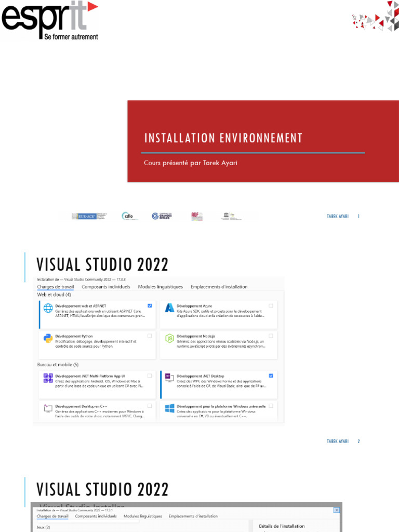Uncheck Développement web et ASP.NET checkbox
The width and height of the screenshot is (399, 532).
point(150,305)
